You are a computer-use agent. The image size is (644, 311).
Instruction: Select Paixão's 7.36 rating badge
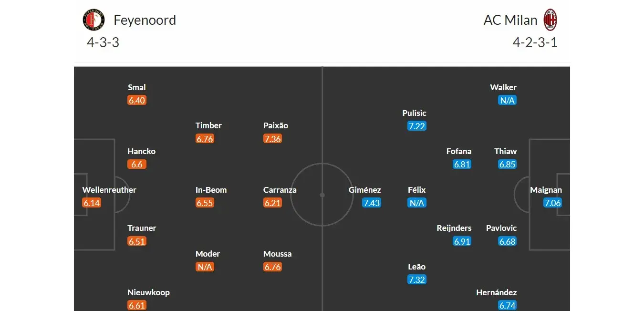(272, 139)
